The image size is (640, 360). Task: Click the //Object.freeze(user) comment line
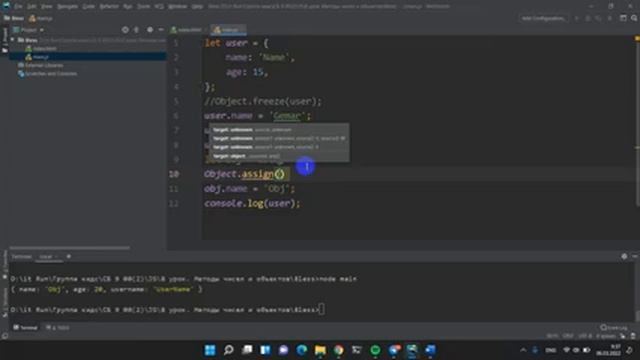tap(263, 101)
